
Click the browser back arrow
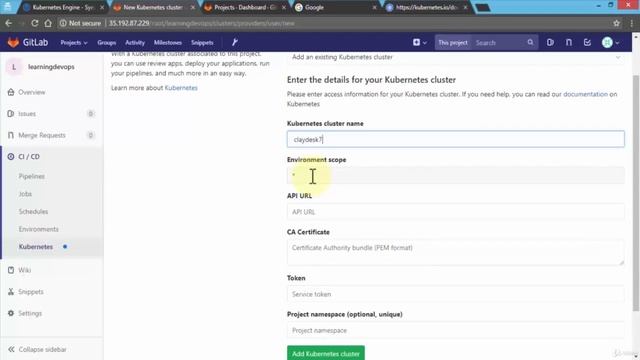point(9,23)
